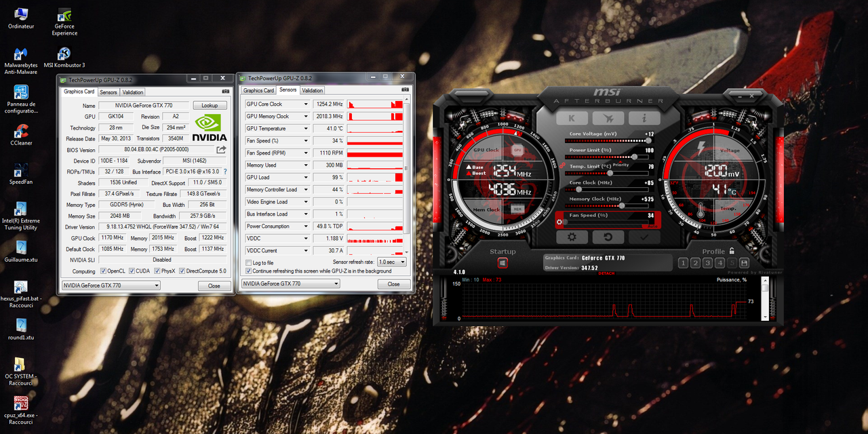Open the Sensor refresh rate dropdown
This screenshot has width=868, height=434.
[x=392, y=262]
